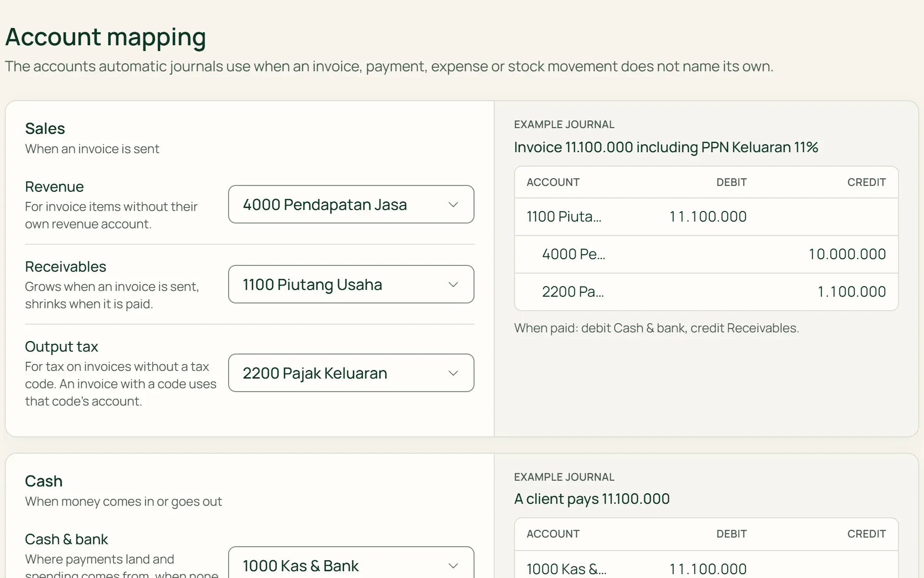Click 'When paid: debit Cash & bank, credit Receivables.' note
This screenshot has height=578, width=924.
pos(656,328)
